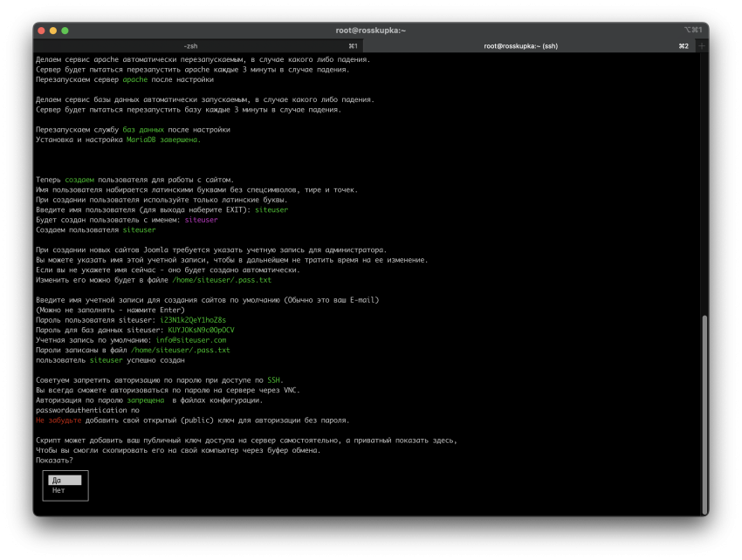742x560 pixels.
Task: Select the 'Да' menu option
Action: point(65,480)
